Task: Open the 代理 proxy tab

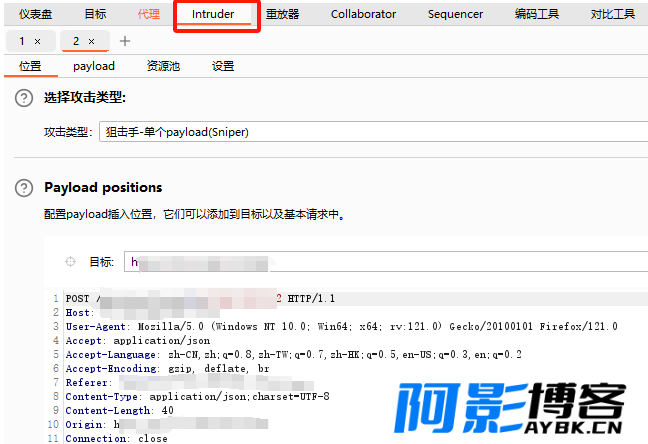Action: coord(149,14)
